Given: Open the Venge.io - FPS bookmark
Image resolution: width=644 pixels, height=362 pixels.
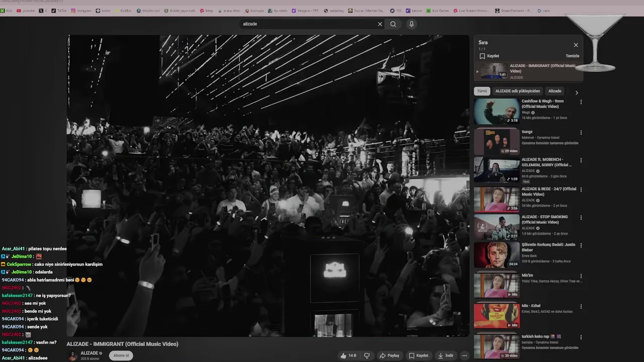Looking at the screenshot, I should click(305, 11).
